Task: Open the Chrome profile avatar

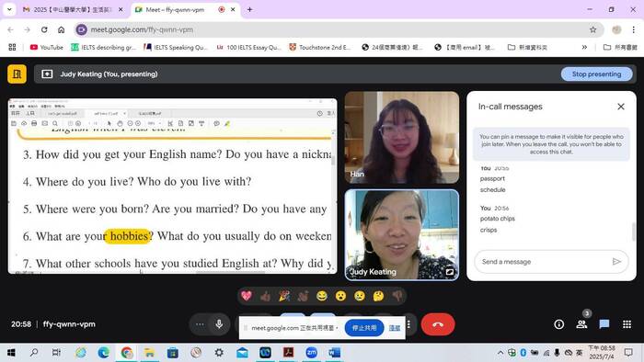Action: 616,29
